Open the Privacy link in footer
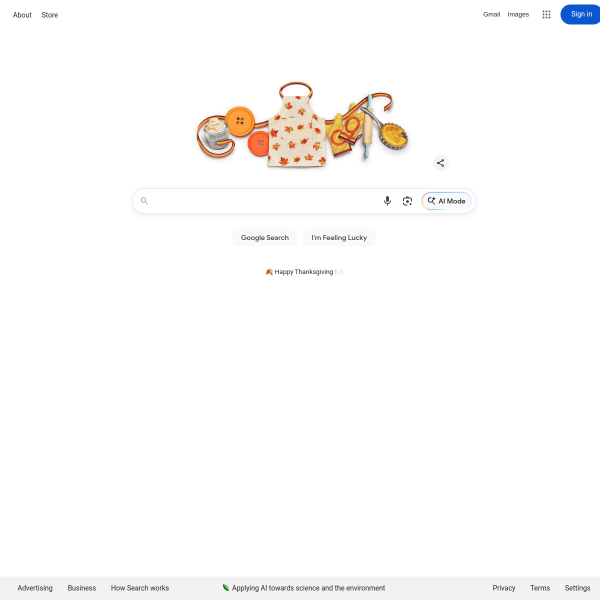600x600 pixels. tap(504, 588)
